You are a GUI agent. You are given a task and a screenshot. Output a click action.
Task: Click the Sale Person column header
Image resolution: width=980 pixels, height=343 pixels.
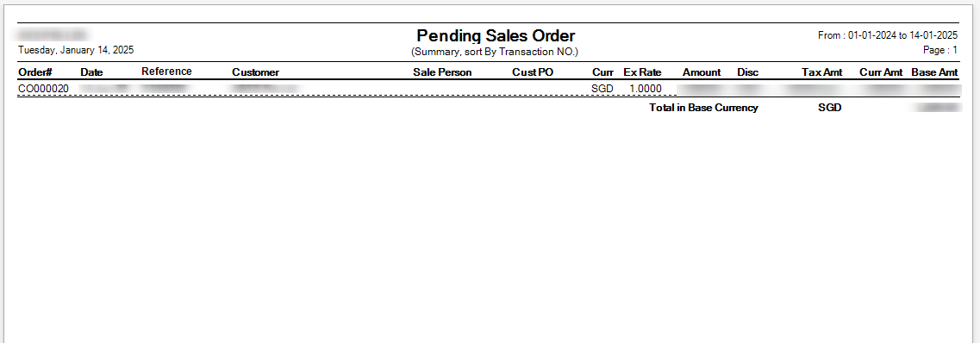click(442, 72)
